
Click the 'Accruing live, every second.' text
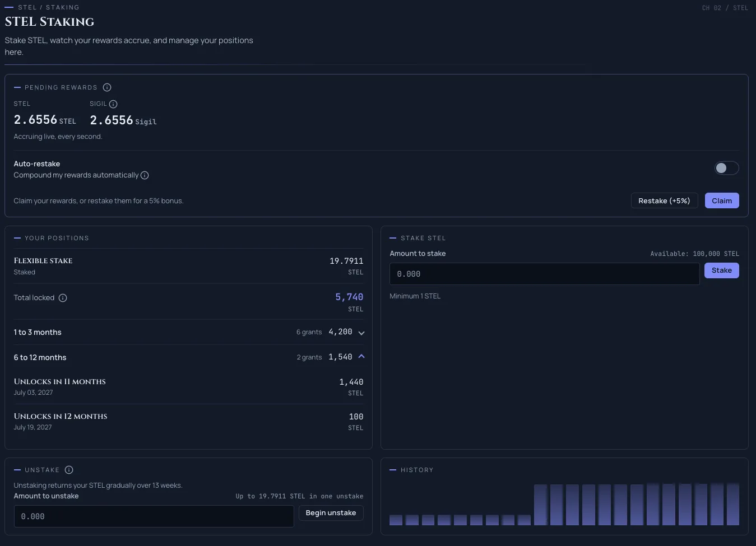(x=58, y=137)
